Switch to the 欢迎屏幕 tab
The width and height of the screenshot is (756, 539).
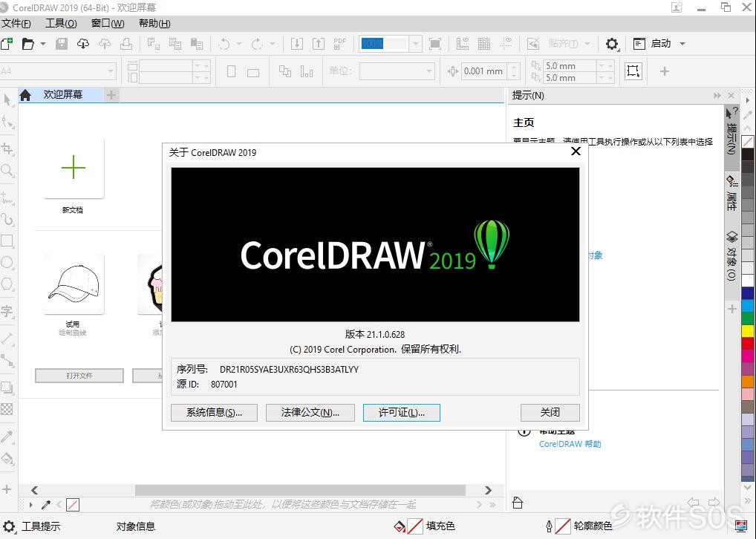63,95
